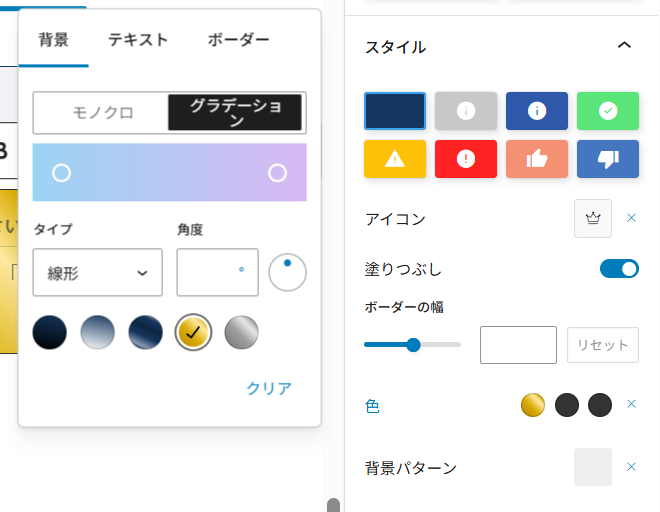Select the blue thumbs-down style
The height and width of the screenshot is (512, 660).
click(608, 159)
